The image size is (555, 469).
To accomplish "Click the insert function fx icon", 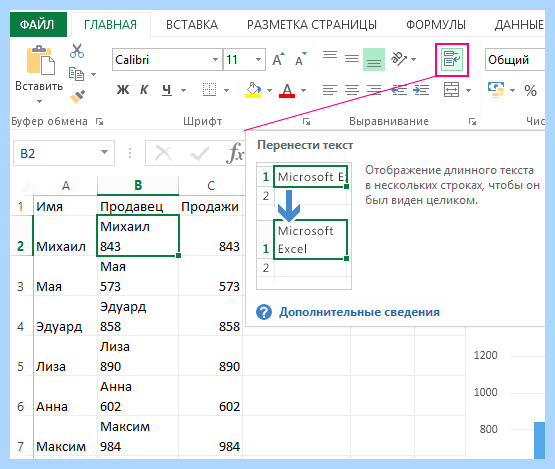I will click(235, 154).
